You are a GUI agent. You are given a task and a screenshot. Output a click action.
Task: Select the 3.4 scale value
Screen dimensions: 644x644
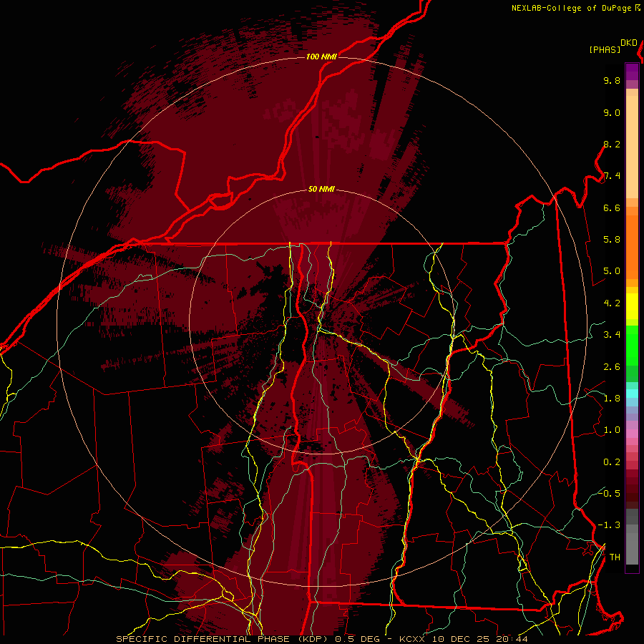612,335
